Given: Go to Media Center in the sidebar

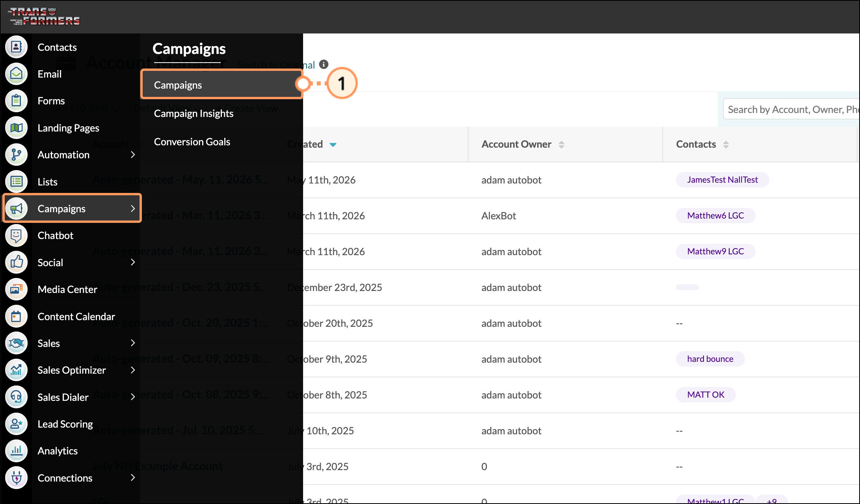Looking at the screenshot, I should coord(67,289).
